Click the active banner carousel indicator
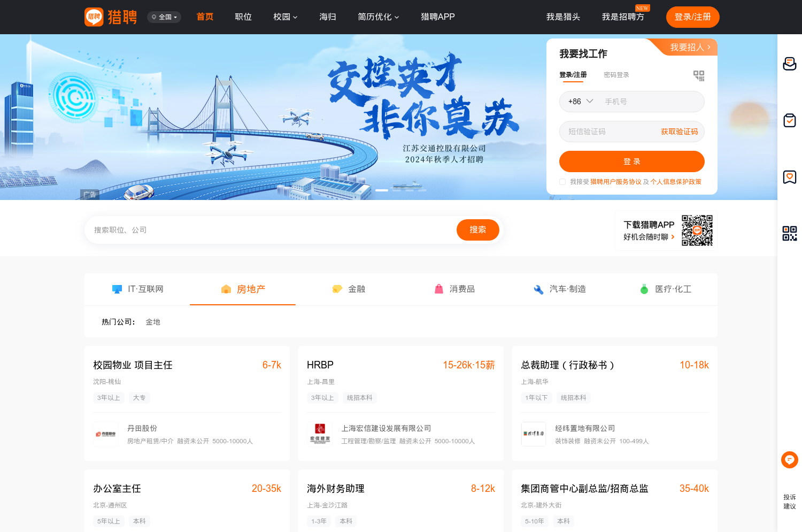The width and height of the screenshot is (802, 532). [382, 190]
